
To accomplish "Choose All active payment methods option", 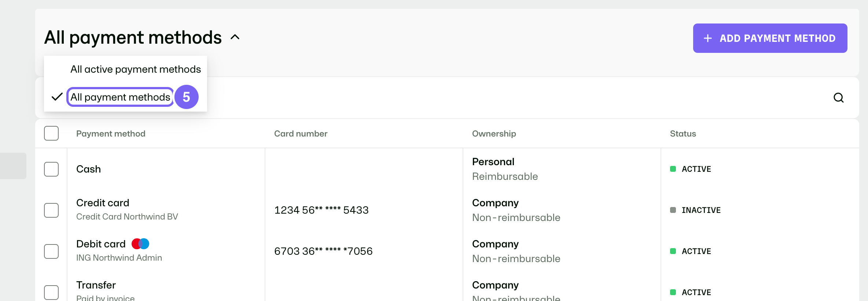I will [x=136, y=69].
